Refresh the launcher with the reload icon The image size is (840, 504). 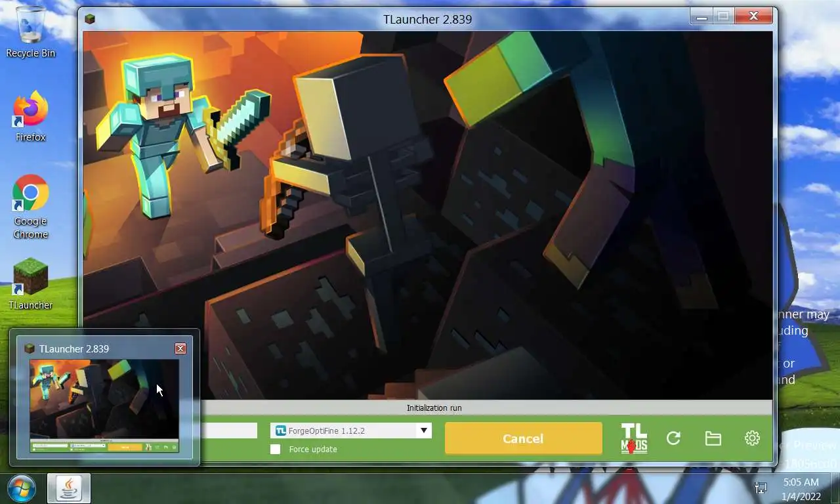pos(673,438)
